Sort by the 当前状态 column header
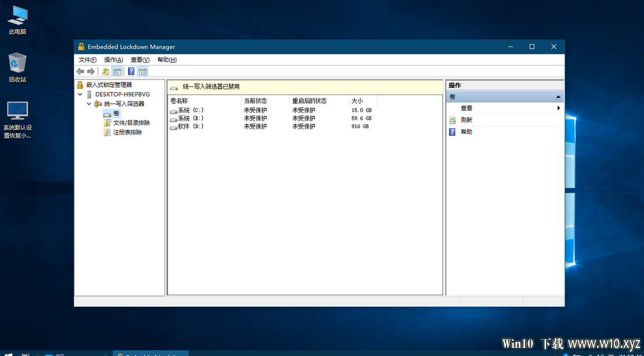The height and width of the screenshot is (356, 644). coord(265,101)
